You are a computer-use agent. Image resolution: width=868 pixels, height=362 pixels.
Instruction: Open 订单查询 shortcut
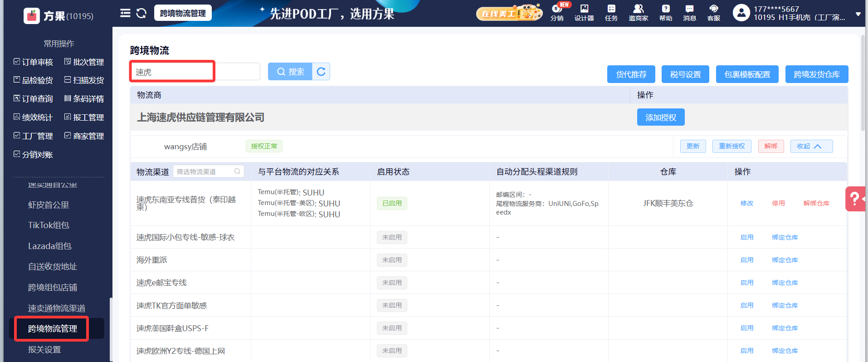[33, 99]
